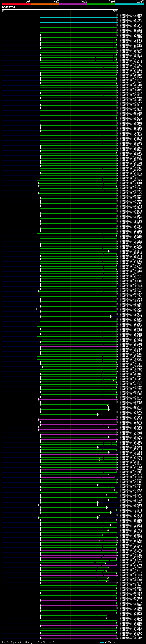Select the UniRef100_Q42517 label
The width and height of the screenshot is (146, 644).
[131, 35]
